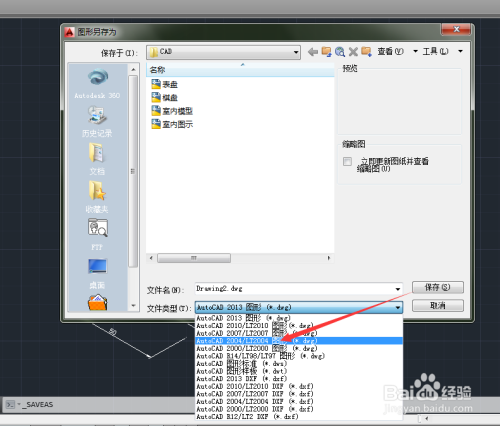Choose AutoCAD 2013 DXF (*.dxf) option
The width and height of the screenshot is (500, 426).
(x=299, y=379)
